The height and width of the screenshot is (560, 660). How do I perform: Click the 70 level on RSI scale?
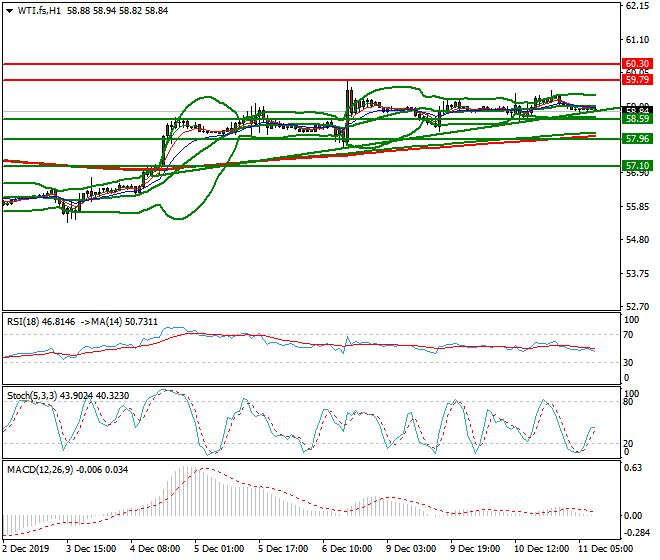pos(630,335)
